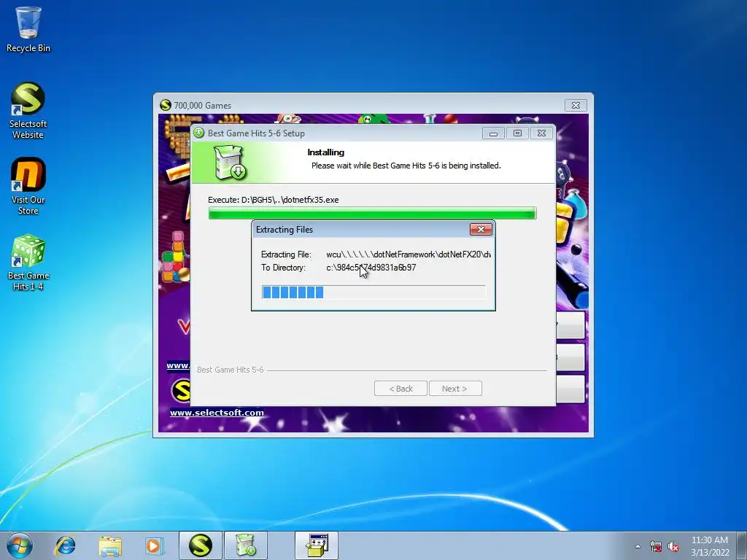Switch to the 700,000 Games taskbar item
Viewport: 747px width, 560px height.
coord(201,545)
